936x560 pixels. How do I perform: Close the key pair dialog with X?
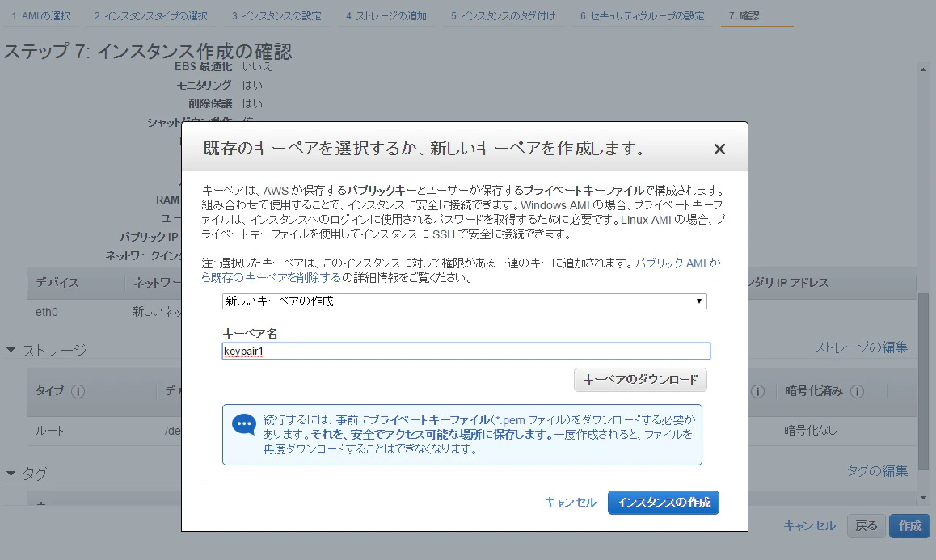point(719,149)
